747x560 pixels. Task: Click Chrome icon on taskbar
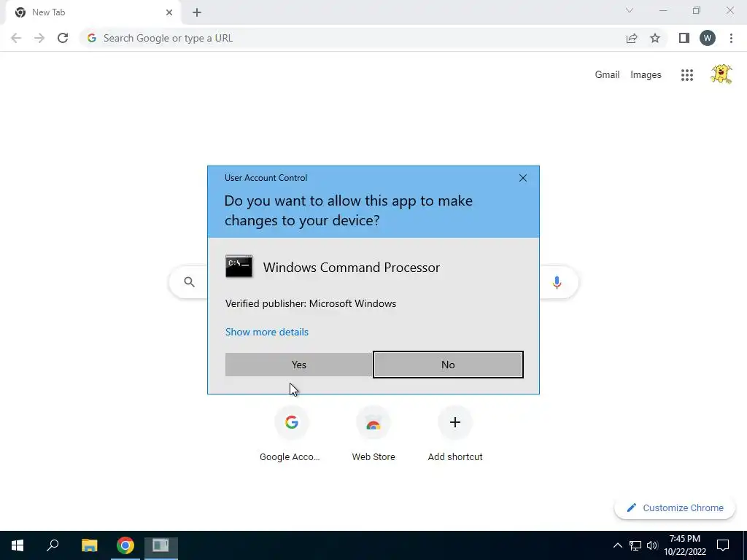coord(125,545)
